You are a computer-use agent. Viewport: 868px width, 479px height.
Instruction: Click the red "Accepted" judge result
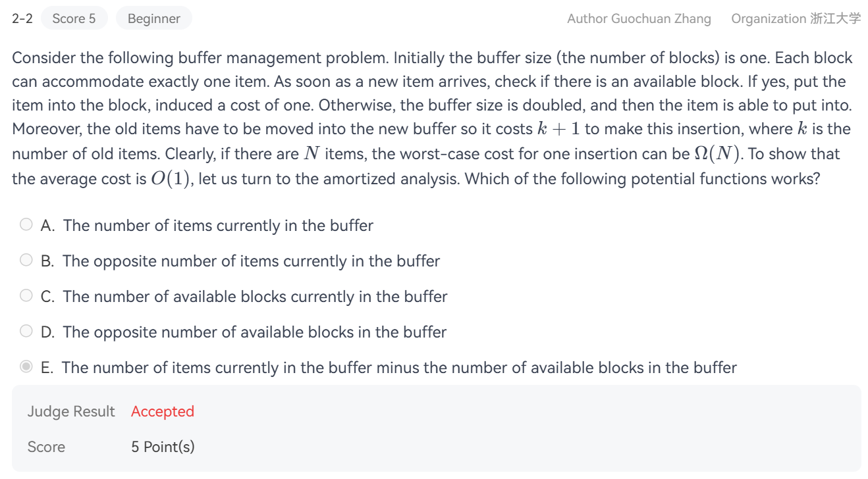[x=163, y=411]
